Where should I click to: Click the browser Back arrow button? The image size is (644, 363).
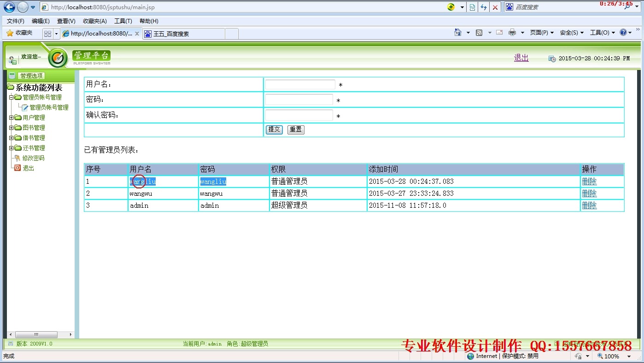(9, 7)
